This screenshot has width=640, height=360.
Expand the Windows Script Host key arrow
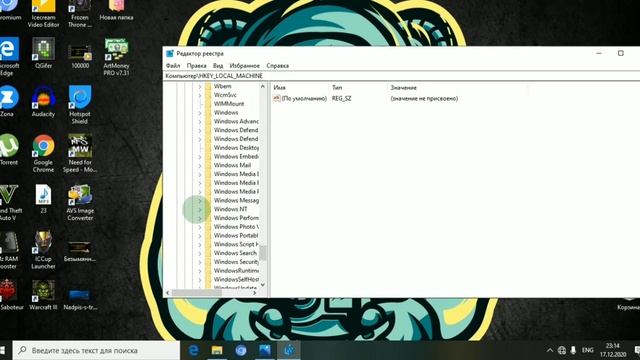[200, 244]
